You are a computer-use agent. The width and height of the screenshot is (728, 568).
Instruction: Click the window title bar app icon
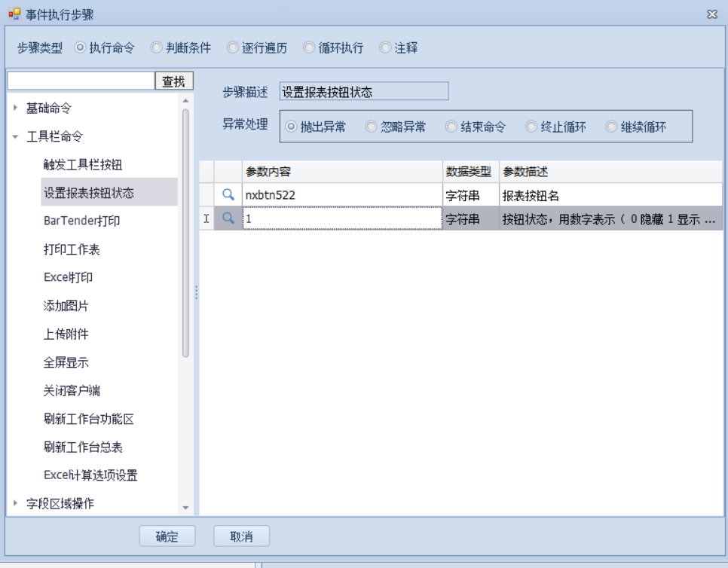[14, 14]
